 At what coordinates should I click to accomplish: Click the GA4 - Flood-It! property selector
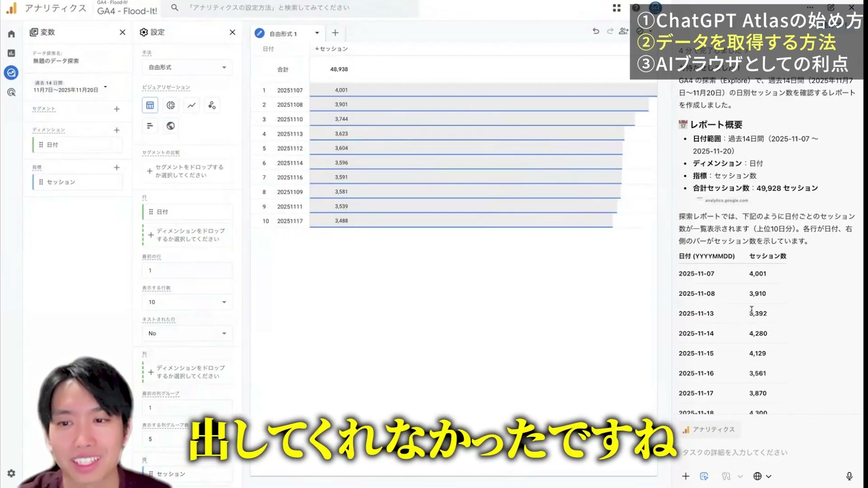pos(127,9)
